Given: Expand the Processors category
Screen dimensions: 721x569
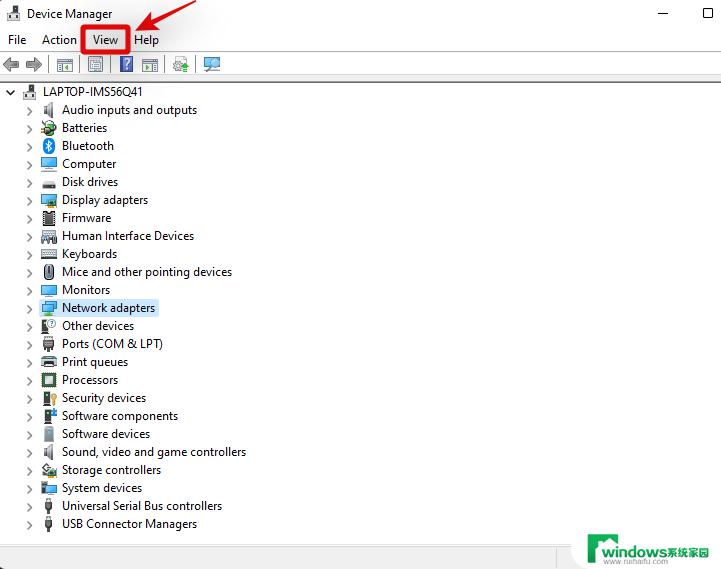Looking at the screenshot, I should [x=29, y=381].
